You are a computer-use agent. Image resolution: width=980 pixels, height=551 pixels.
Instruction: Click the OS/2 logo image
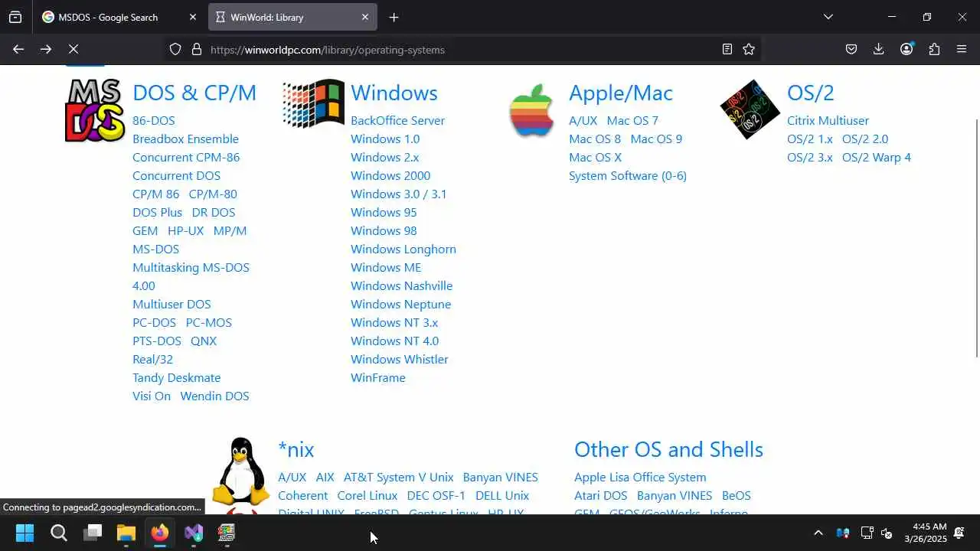[750, 109]
